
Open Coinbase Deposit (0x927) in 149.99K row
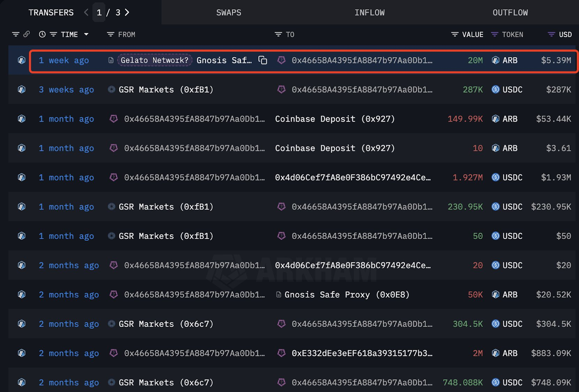tap(335, 119)
